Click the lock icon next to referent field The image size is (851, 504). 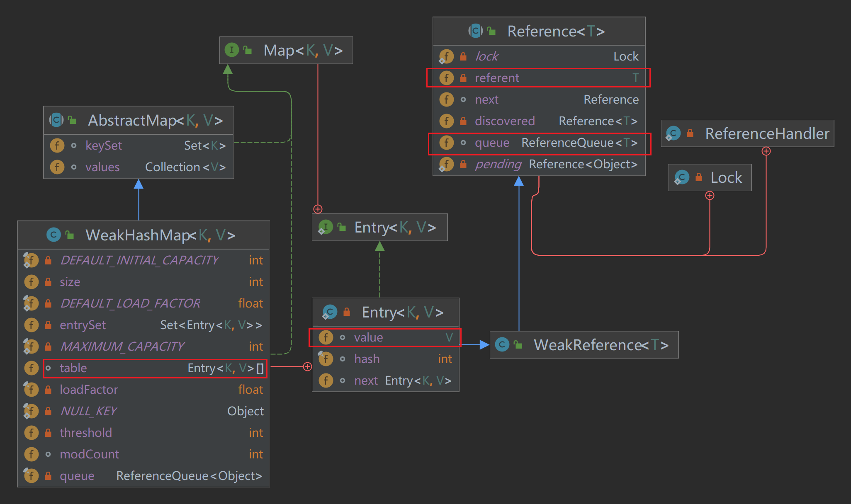pyautogui.click(x=463, y=78)
